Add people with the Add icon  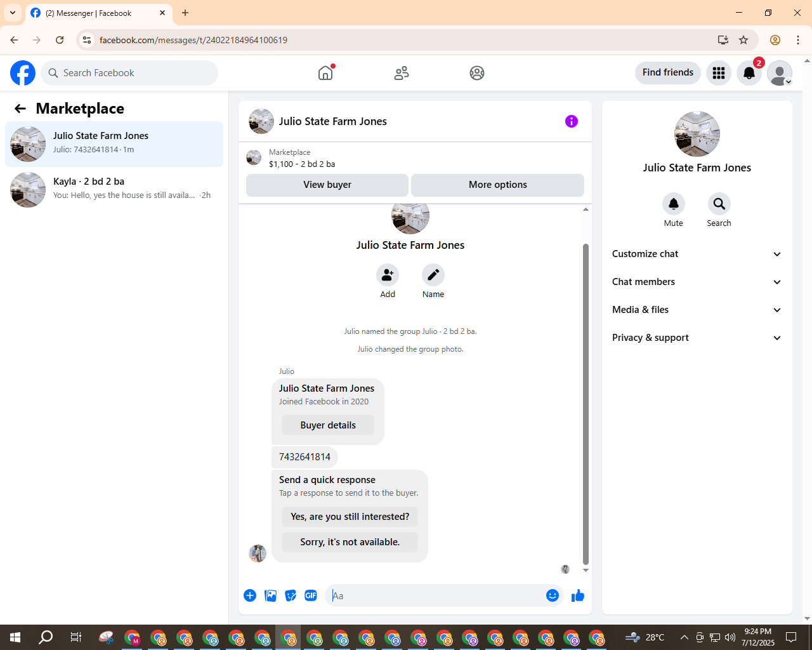(x=388, y=275)
